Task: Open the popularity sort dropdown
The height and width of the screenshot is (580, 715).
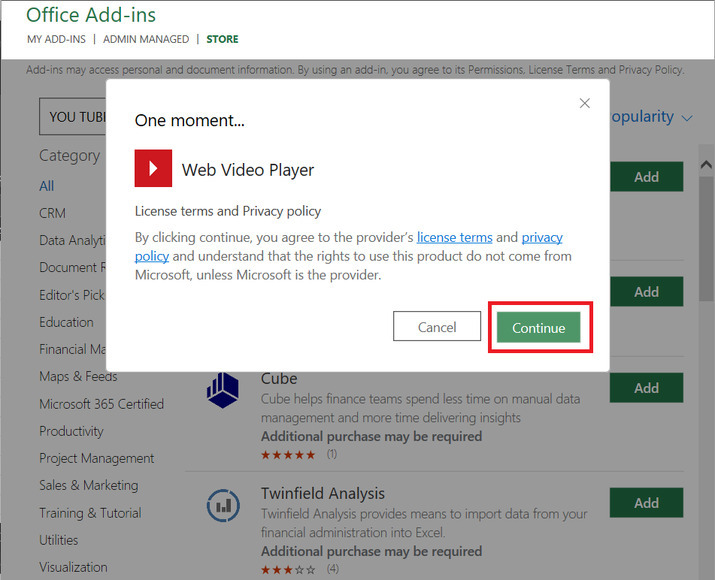Action: click(x=652, y=117)
